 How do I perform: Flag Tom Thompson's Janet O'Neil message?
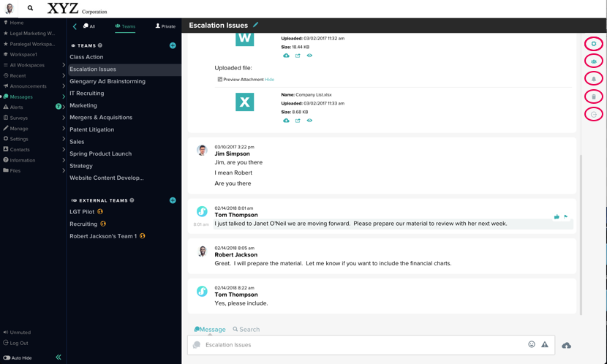coord(565,216)
